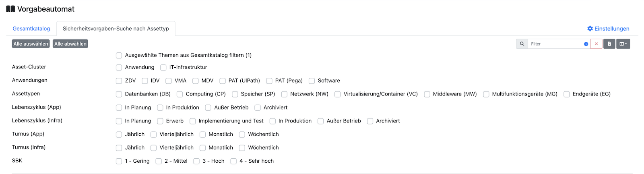
Task: Tick Implementierung und Test lifecycle checkbox
Action: coord(193,121)
